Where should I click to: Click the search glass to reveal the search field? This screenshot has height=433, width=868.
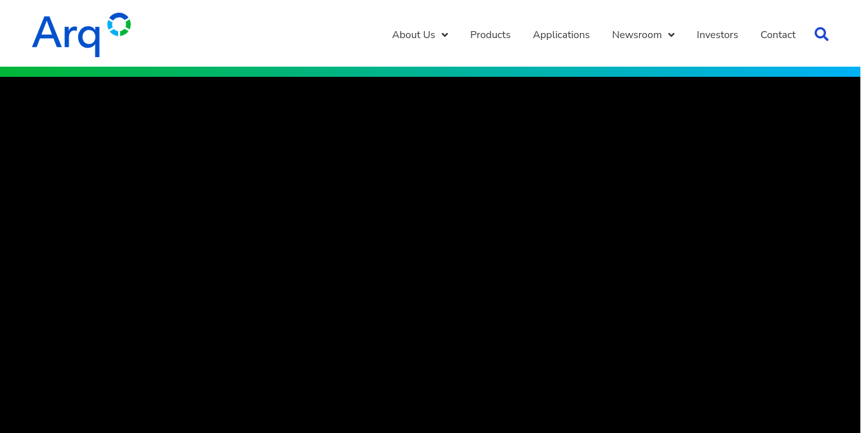pyautogui.click(x=822, y=34)
